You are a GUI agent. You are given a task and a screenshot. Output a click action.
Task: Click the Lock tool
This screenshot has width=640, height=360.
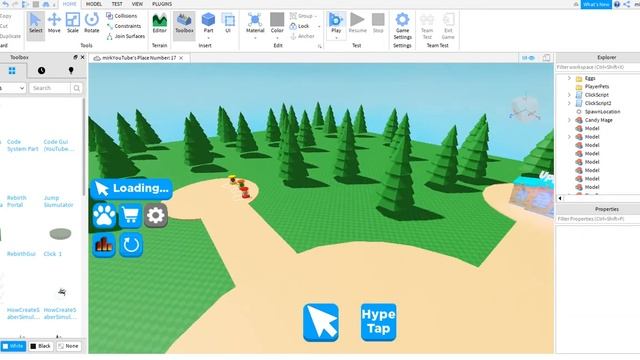300,26
